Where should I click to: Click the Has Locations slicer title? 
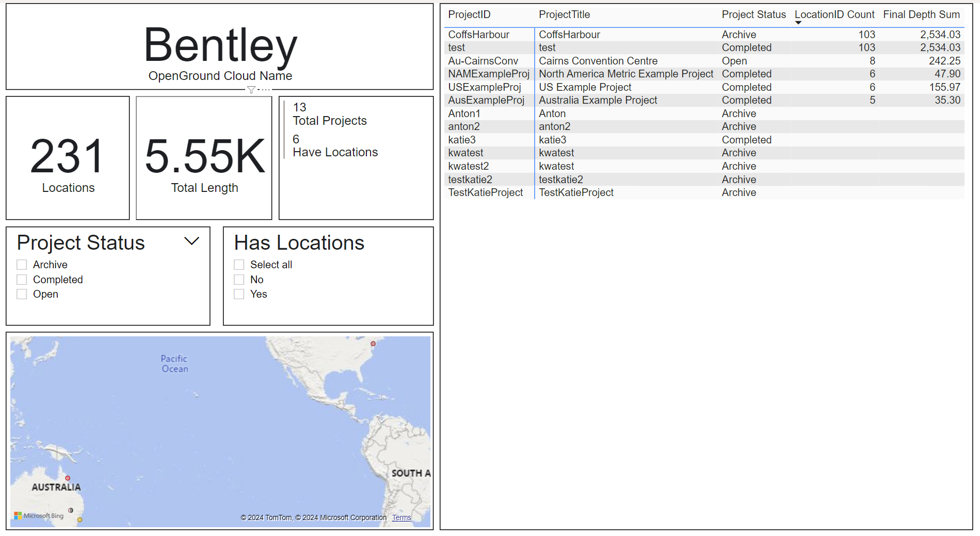tap(299, 243)
